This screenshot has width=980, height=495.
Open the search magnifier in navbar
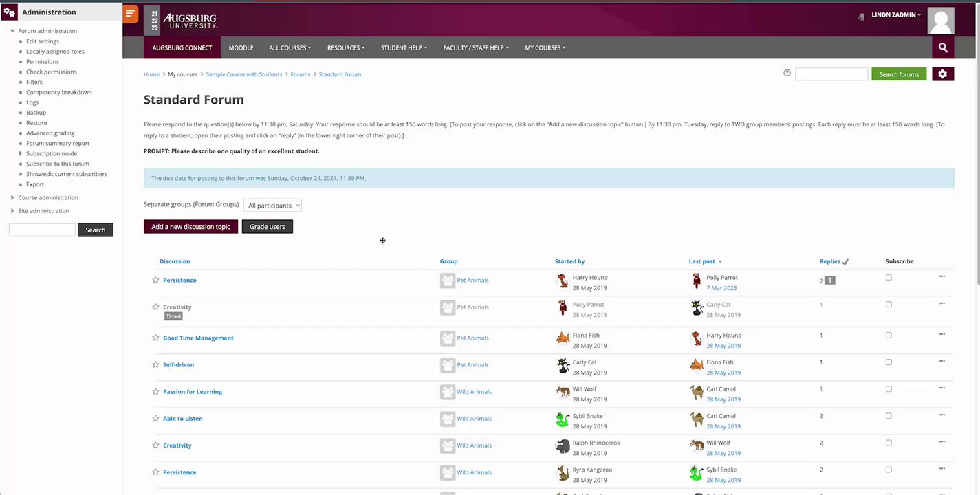click(943, 47)
